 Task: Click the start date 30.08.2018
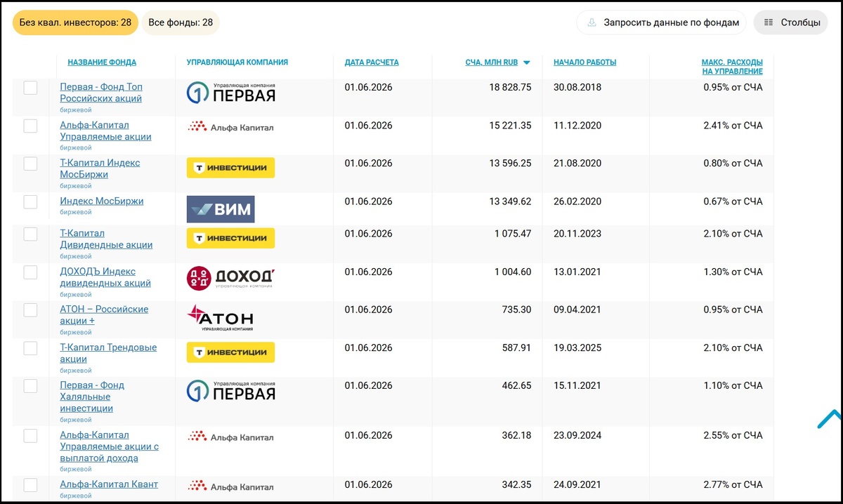click(x=577, y=88)
